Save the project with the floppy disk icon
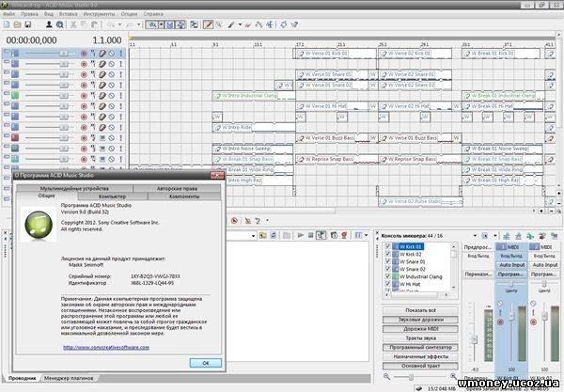564x392 pixels. pos(27,24)
